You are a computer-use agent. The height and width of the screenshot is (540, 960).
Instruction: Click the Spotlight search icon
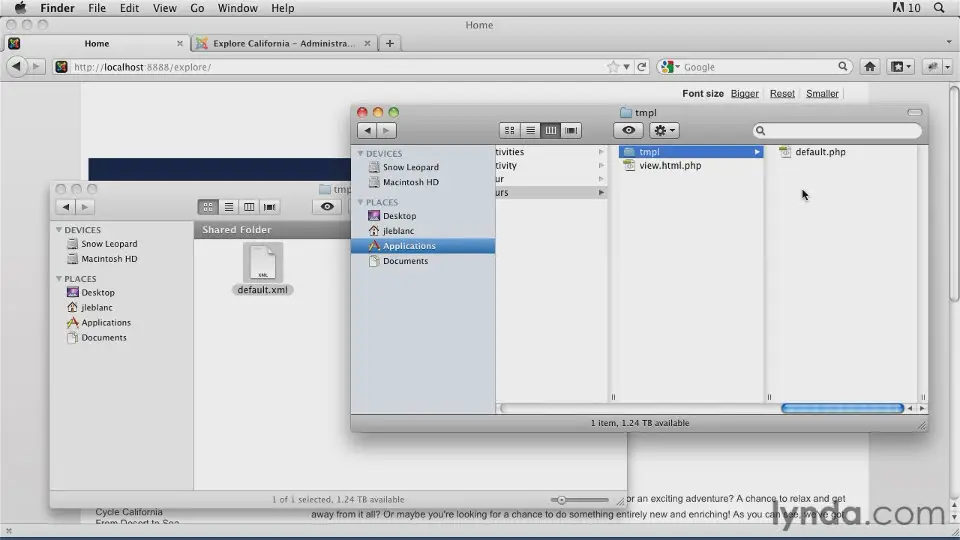pos(939,8)
